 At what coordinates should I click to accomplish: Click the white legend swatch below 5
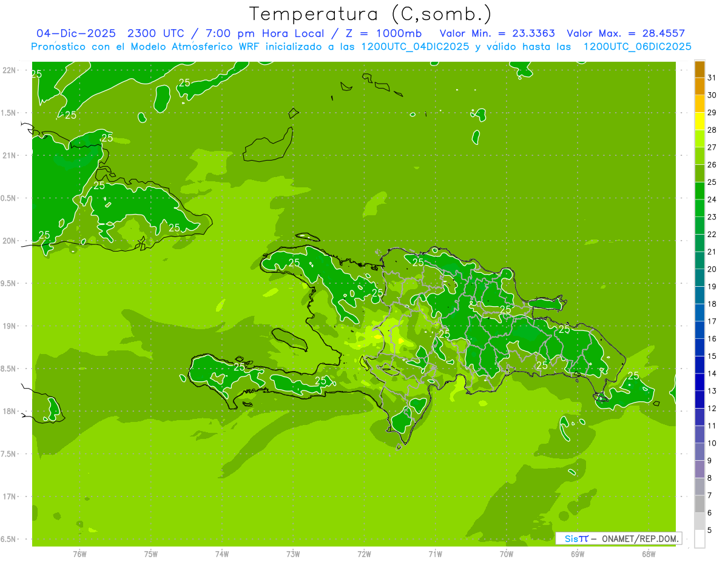point(699,539)
